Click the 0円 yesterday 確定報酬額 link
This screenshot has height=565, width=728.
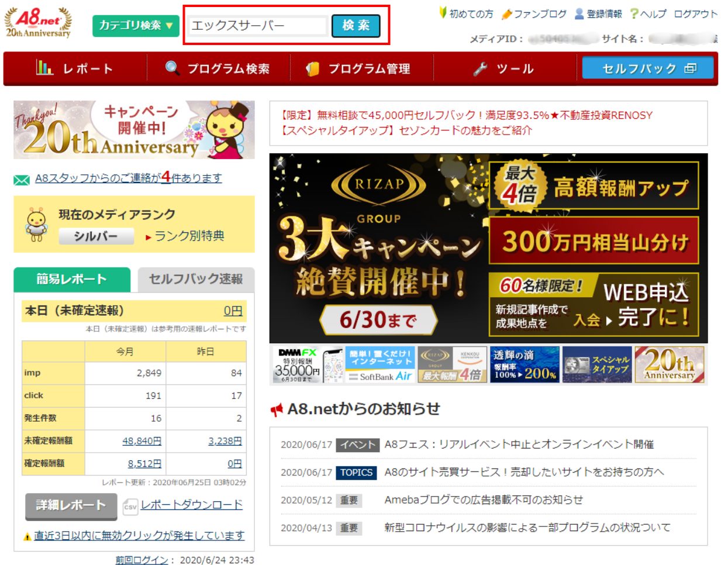tap(234, 464)
